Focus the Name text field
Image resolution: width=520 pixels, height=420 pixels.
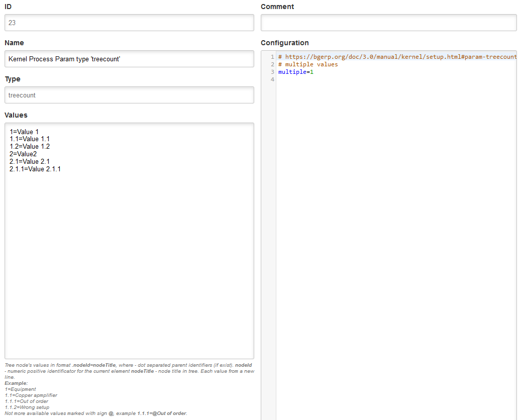pyautogui.click(x=129, y=59)
